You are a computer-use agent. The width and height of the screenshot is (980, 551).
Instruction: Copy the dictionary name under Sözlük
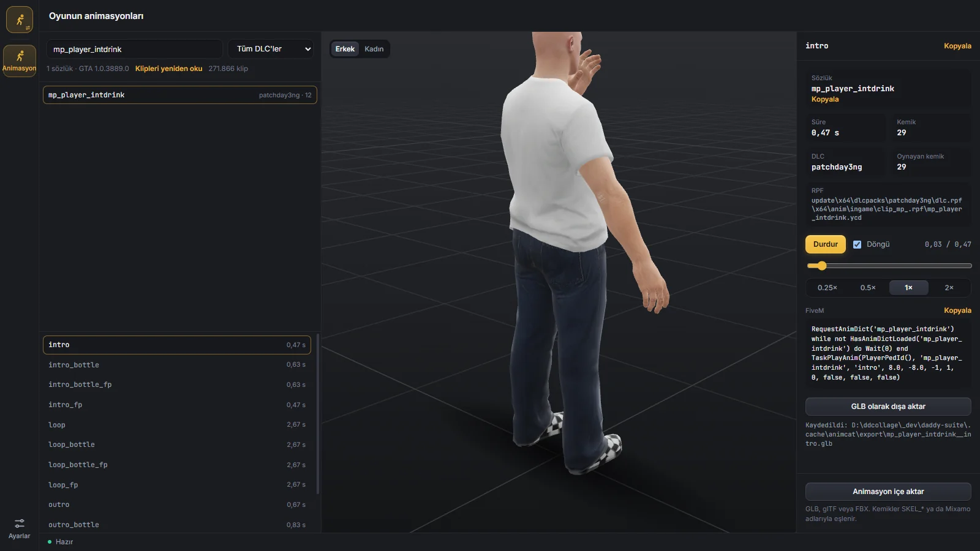tap(825, 99)
